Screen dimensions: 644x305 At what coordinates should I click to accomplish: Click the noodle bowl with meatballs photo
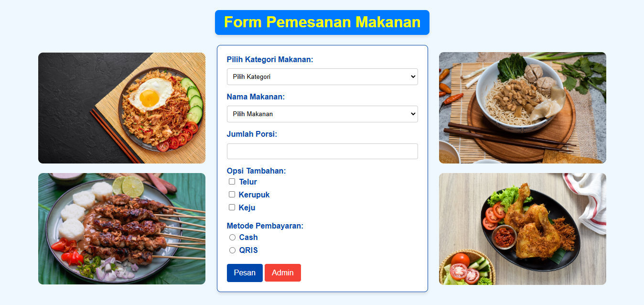pos(523,108)
